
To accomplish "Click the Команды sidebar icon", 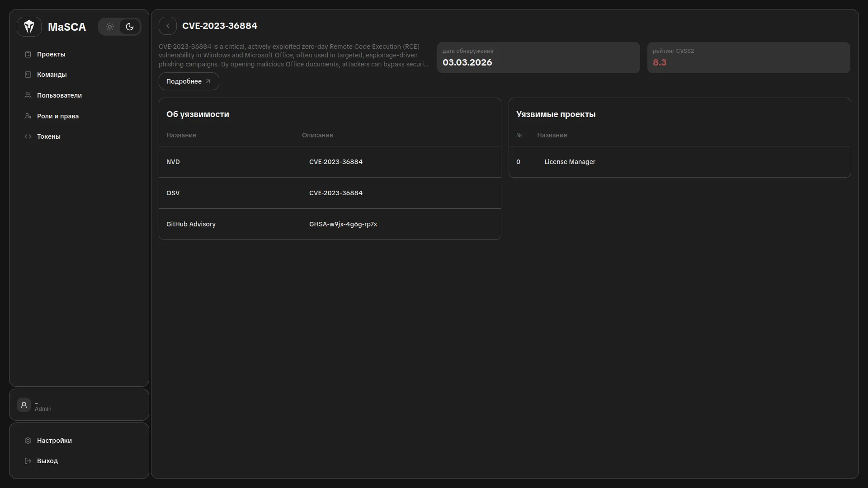I will point(28,75).
